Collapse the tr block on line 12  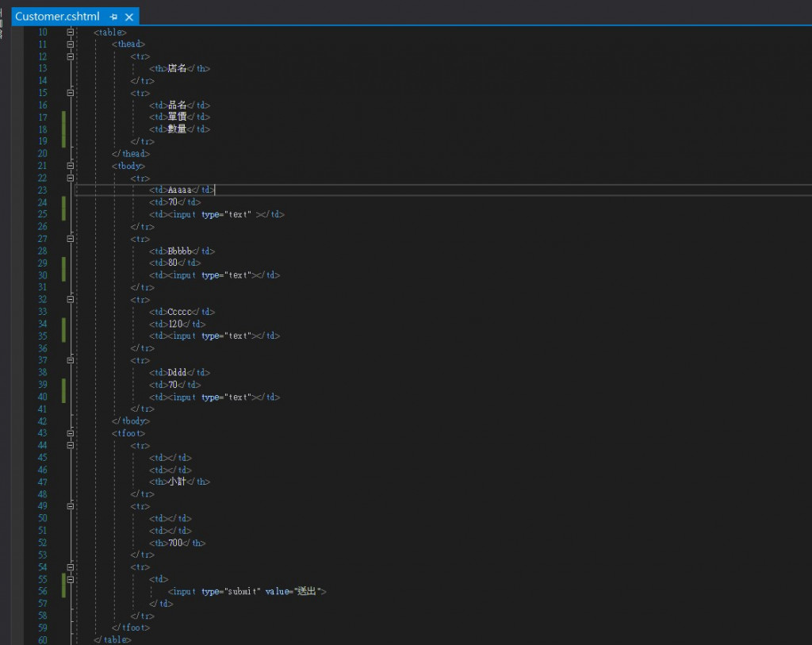[x=71, y=56]
